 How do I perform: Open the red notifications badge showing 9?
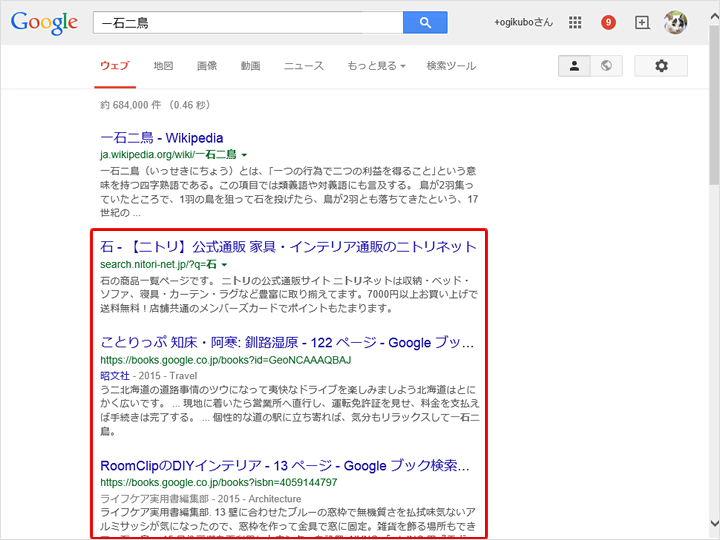pos(608,22)
